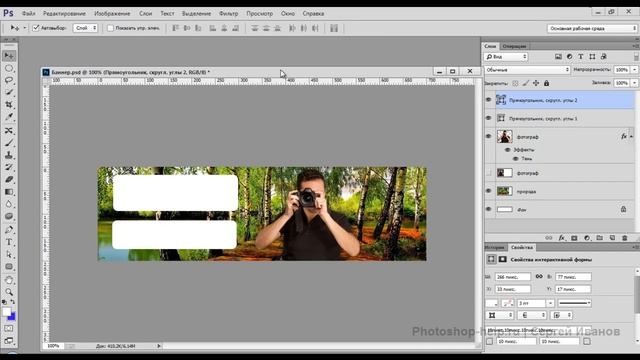Open the Файл menu
Screen dimensions: 640x360
(x=28, y=13)
